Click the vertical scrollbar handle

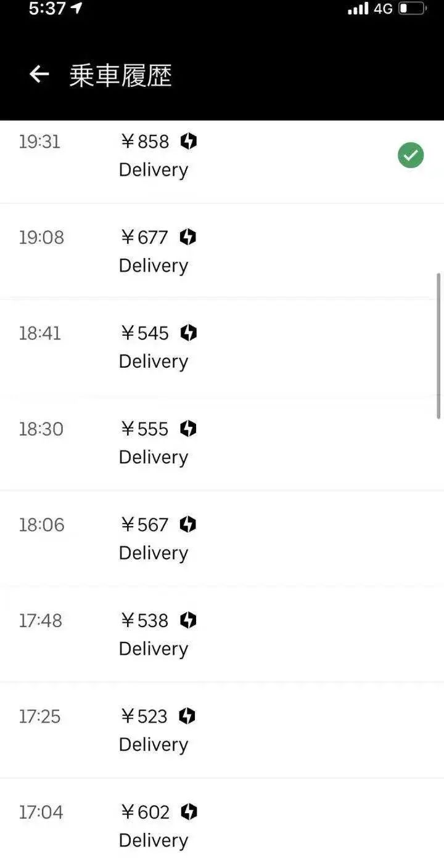tap(438, 345)
